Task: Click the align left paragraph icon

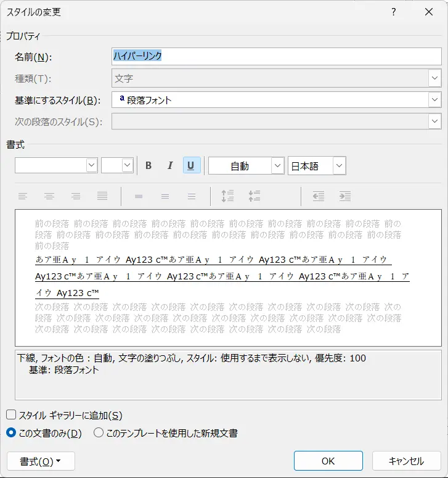Action: point(23,196)
